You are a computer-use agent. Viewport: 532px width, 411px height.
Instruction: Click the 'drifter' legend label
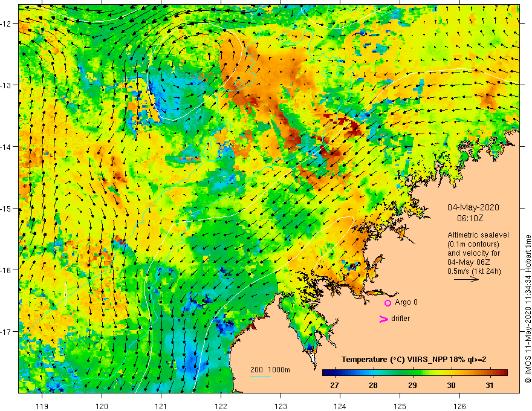pos(400,319)
